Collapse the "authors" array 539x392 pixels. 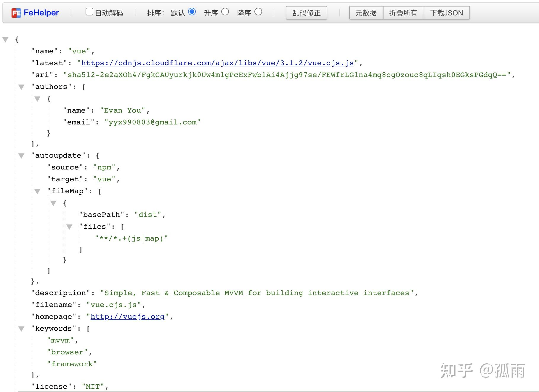[21, 87]
